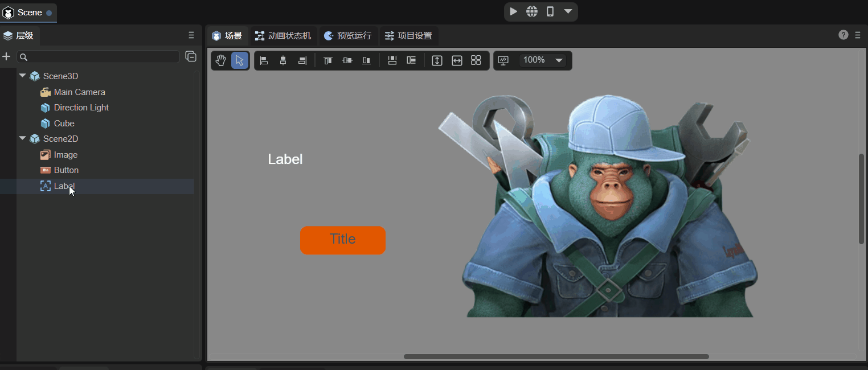Open the preview options dropdown arrow
The height and width of the screenshot is (370, 868).
(x=568, y=11)
